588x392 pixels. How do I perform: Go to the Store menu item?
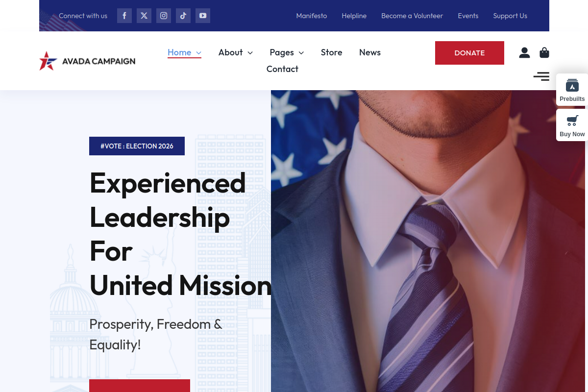[x=332, y=52]
